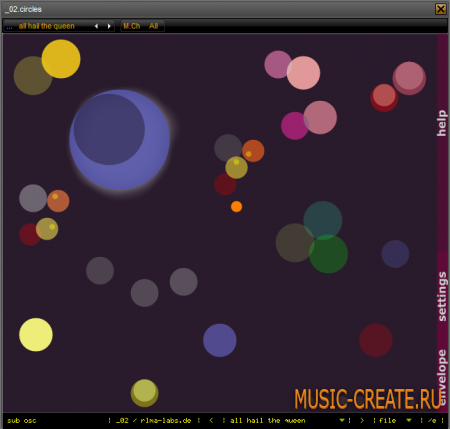
Task: Open the 'file' menu in bottom bar
Action: tap(388, 421)
